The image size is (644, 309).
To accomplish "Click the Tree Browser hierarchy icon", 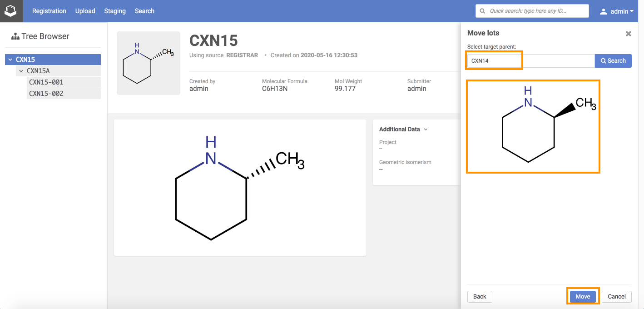I will coord(15,36).
